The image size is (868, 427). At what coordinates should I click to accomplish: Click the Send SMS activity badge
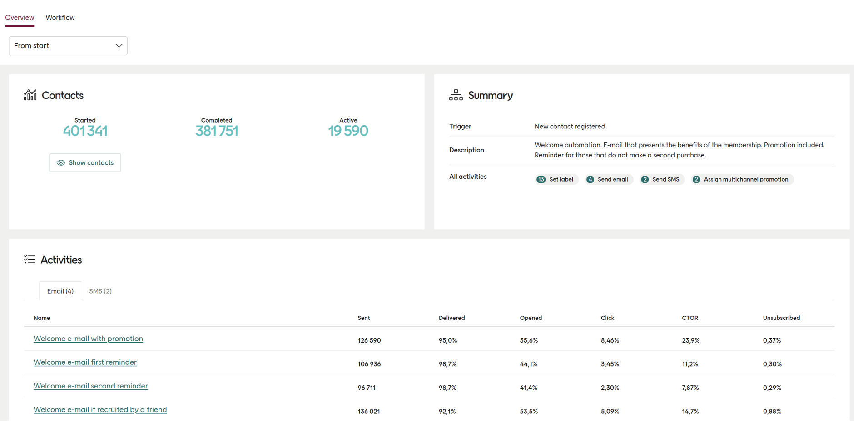coord(661,179)
